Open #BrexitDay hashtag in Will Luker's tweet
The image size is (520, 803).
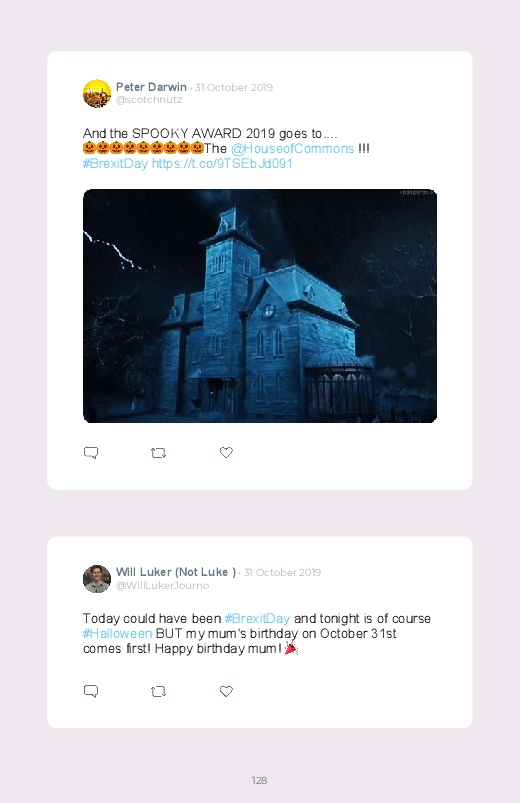(257, 619)
